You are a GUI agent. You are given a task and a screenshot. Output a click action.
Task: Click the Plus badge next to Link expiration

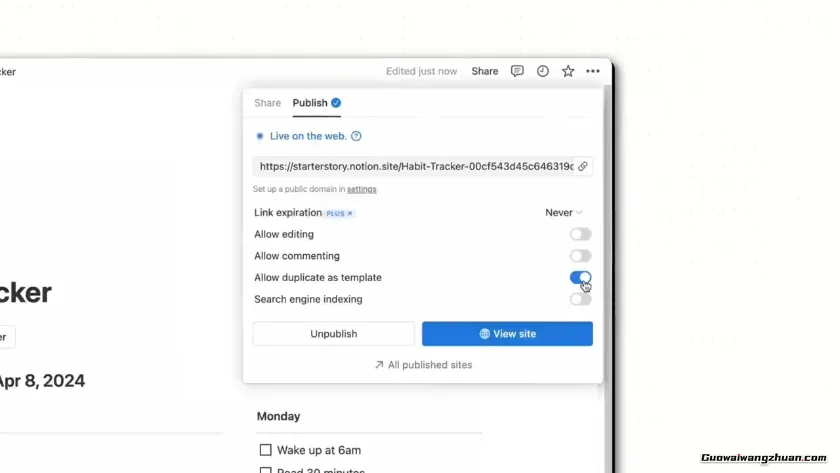(340, 213)
